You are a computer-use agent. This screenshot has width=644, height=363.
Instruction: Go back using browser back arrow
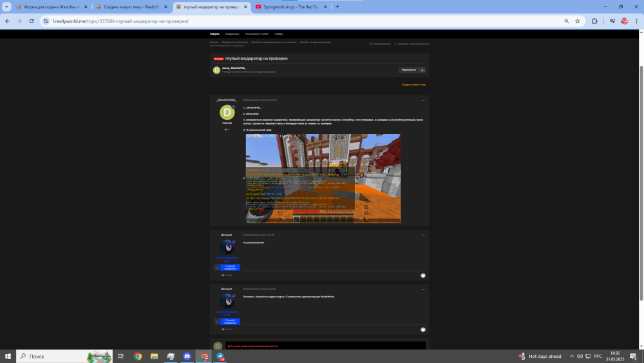point(7,21)
